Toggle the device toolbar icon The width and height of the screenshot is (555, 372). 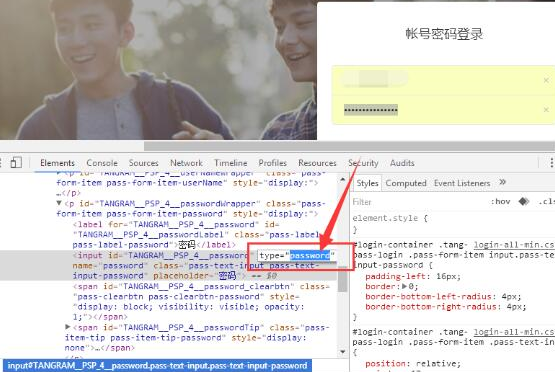click(x=16, y=162)
